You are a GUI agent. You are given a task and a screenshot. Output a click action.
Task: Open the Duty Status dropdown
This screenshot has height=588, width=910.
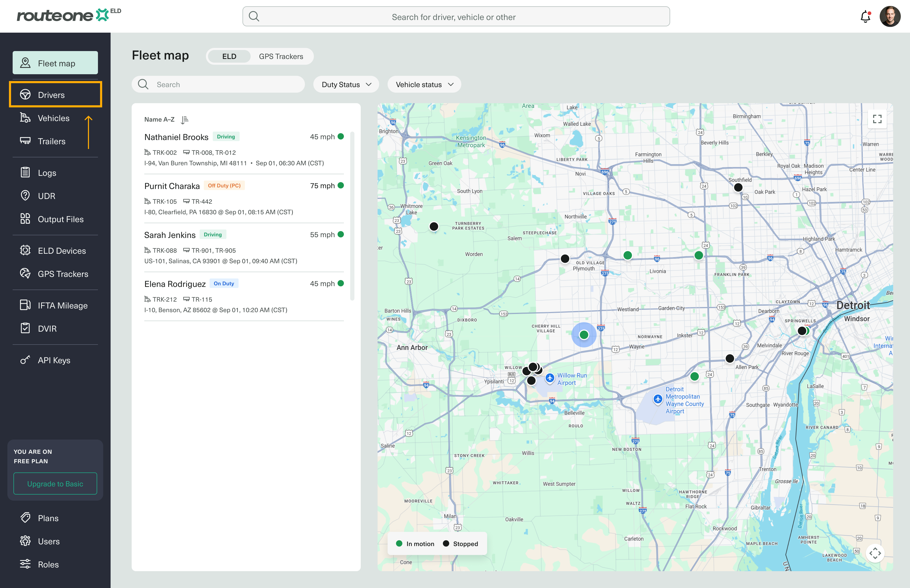tap(346, 84)
